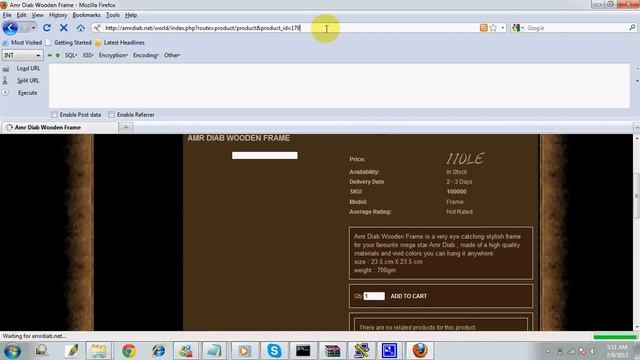Open the Windows Live Messenger taskbar icon
This screenshot has width=640, height=360.
point(186,351)
